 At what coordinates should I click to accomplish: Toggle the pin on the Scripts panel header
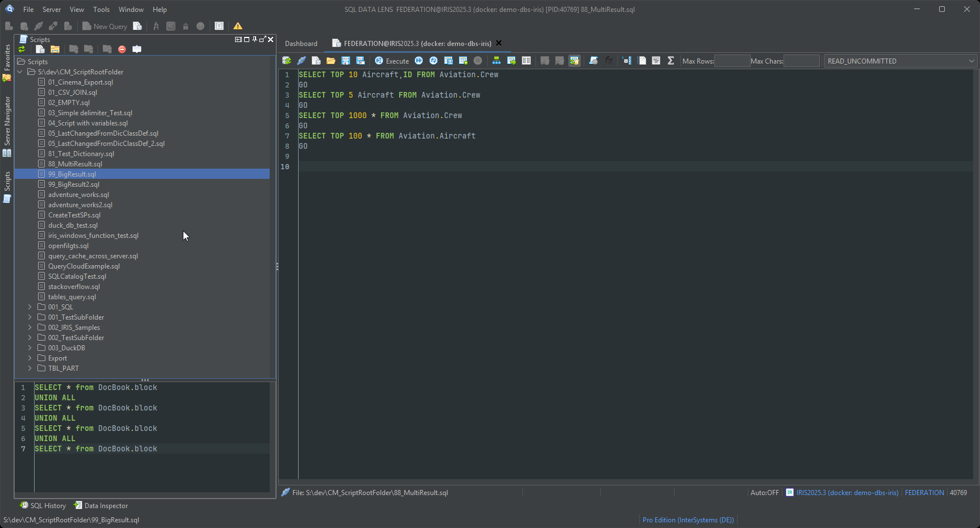pos(254,39)
